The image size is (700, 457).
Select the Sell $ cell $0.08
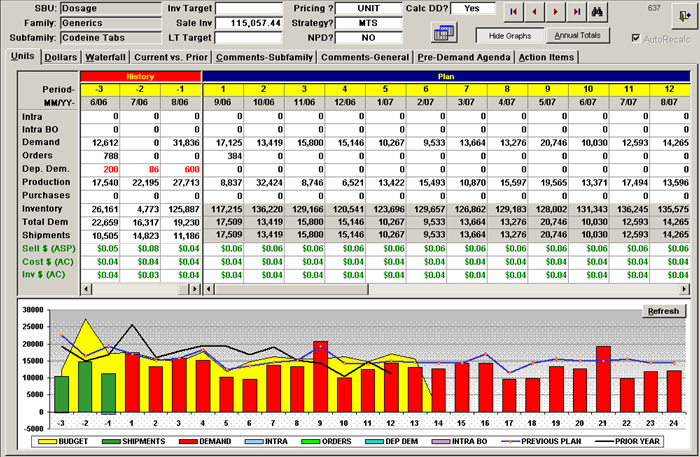[x=140, y=249]
